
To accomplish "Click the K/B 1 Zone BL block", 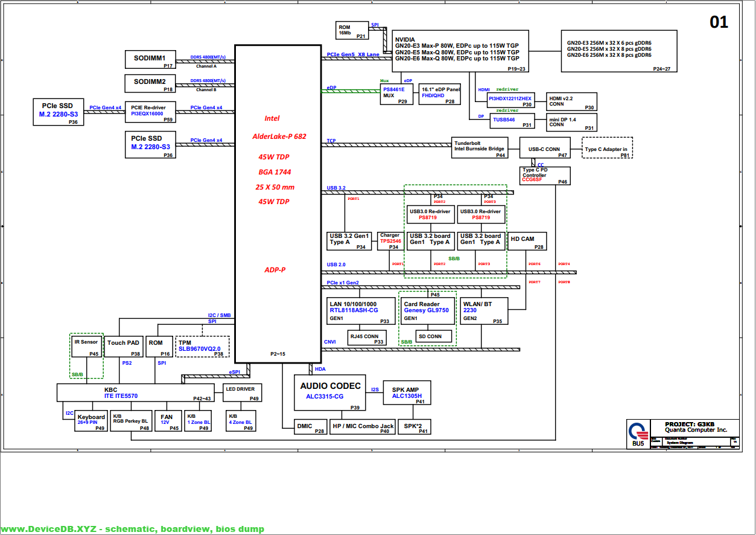I will [199, 421].
